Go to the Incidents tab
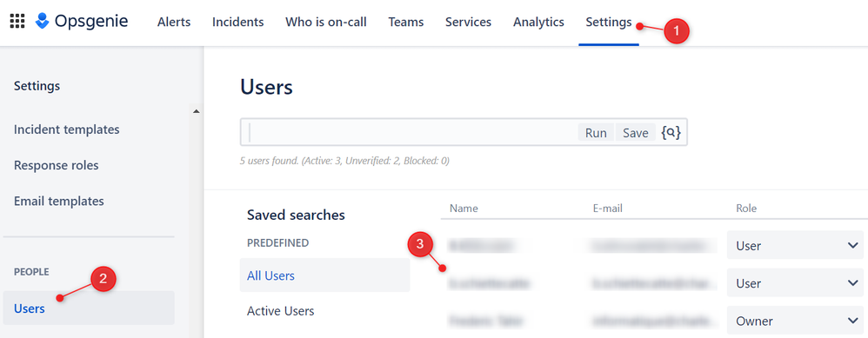This screenshot has height=338, width=868. coord(238,22)
